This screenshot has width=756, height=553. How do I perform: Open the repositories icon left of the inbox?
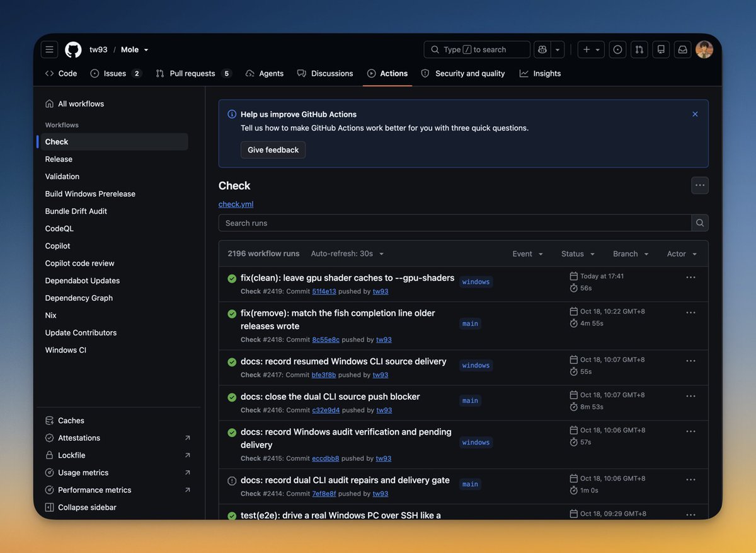coord(661,50)
